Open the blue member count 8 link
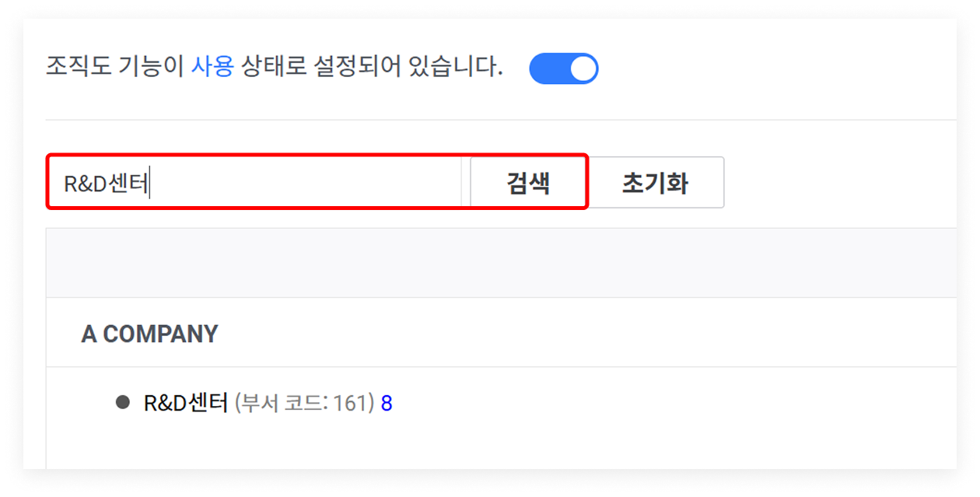Screen dimensions: 980x497 (x=387, y=404)
